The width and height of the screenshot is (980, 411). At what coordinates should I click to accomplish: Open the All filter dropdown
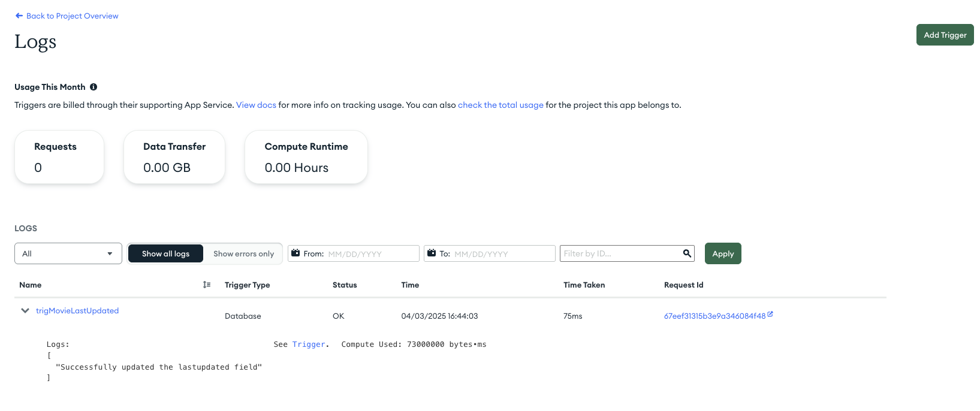point(68,253)
